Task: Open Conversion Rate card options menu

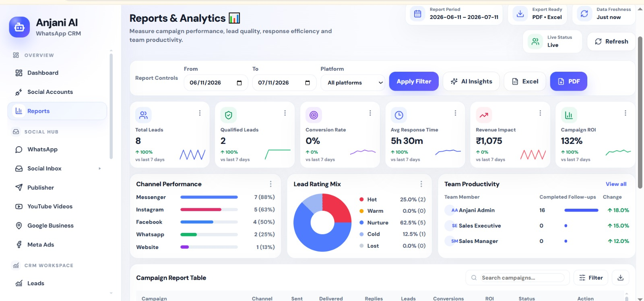Action: pos(370,113)
